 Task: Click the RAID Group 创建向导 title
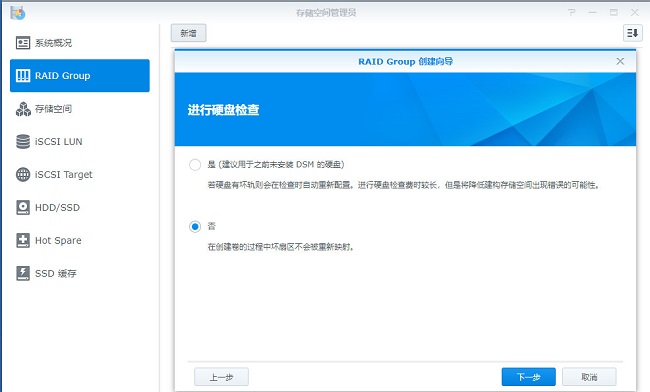[405, 61]
